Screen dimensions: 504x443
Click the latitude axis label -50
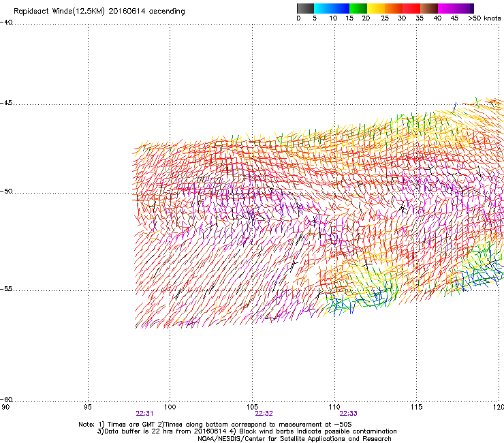6,192
